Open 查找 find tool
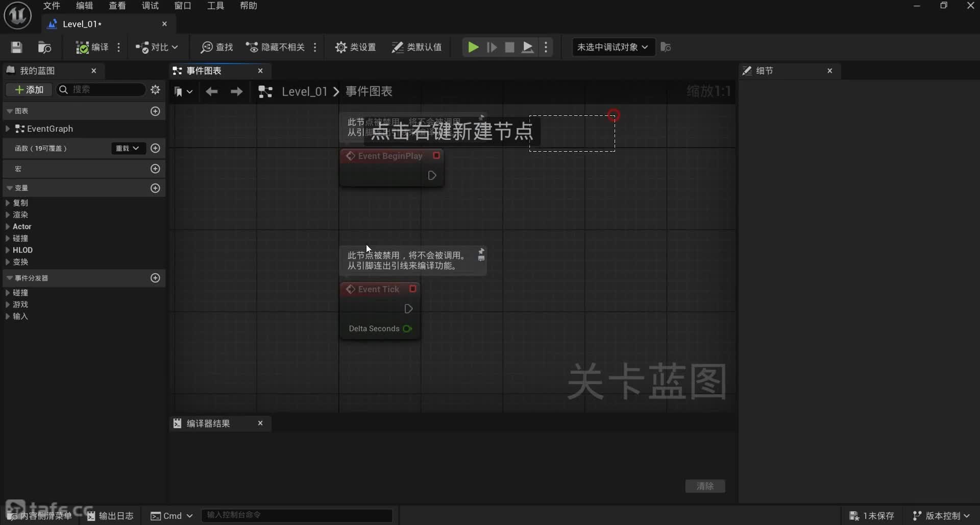The width and height of the screenshot is (980, 525). point(217,47)
